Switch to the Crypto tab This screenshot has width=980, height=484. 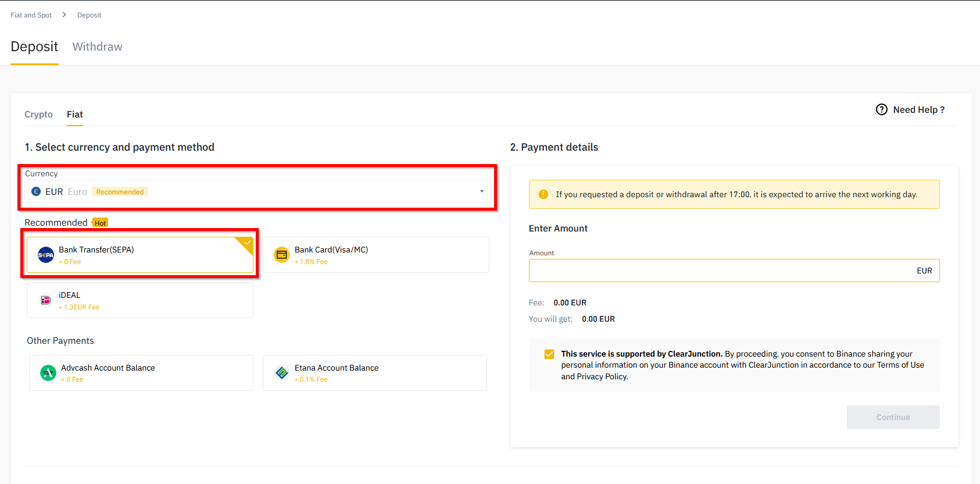pos(38,115)
